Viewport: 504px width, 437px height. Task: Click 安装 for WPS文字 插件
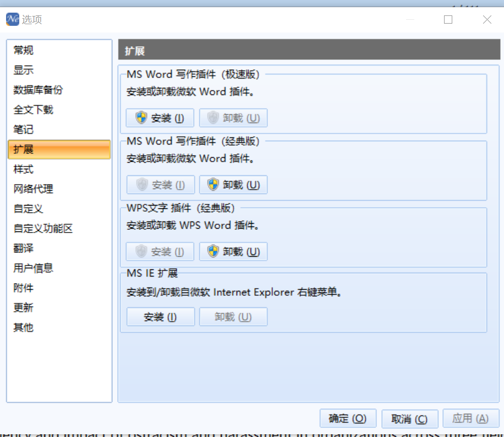click(x=160, y=251)
